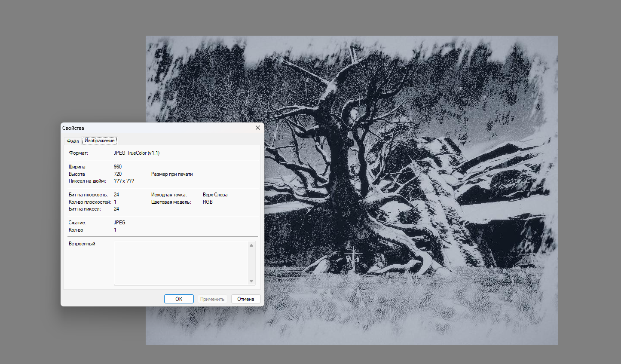Select the Изображение tab
Viewport: 621px width, 364px height.
click(x=99, y=141)
